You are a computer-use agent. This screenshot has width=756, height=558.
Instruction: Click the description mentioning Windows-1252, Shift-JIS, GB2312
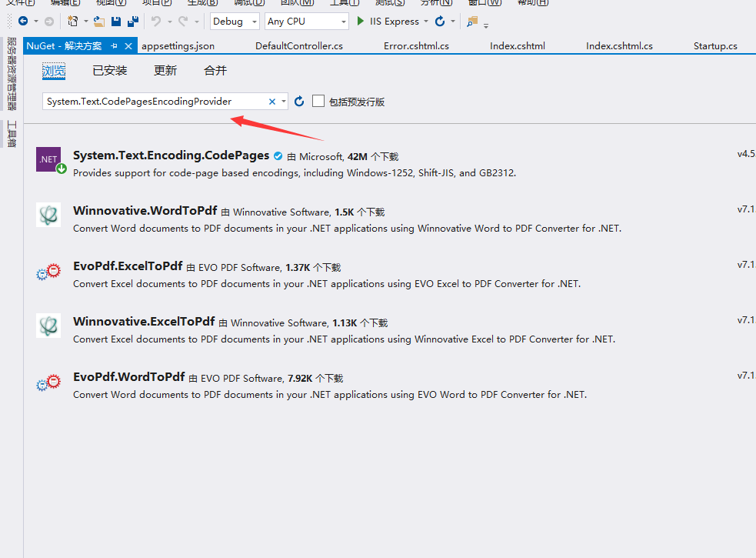(295, 173)
